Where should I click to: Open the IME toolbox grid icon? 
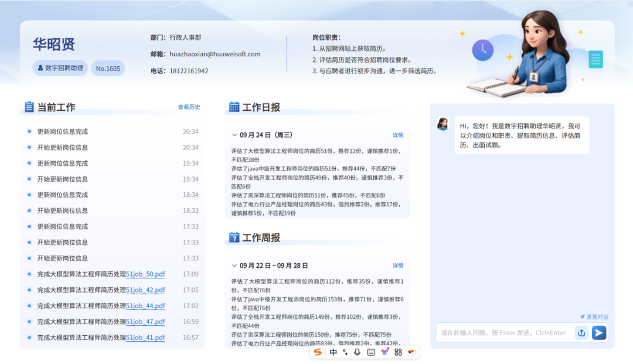pos(398,352)
